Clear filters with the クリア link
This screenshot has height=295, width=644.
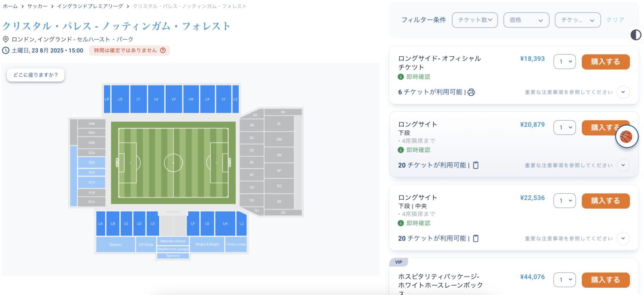pyautogui.click(x=615, y=20)
